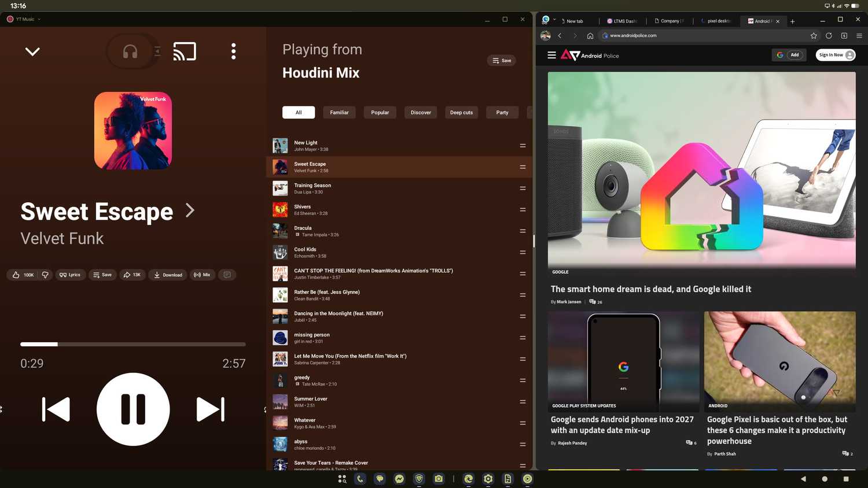Bookmark page with the star icon
Viewport: 868px width, 488px height.
pyautogui.click(x=814, y=35)
